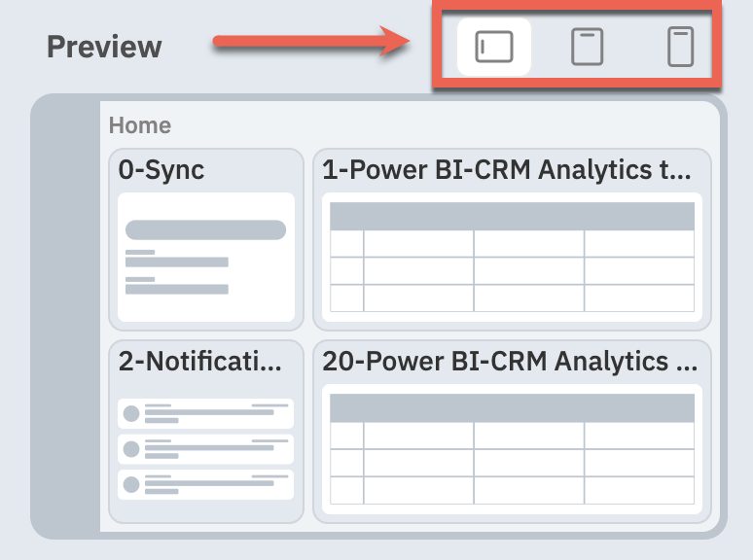The image size is (753, 560).
Task: Click the table header in 20-Power BI thumbnail
Action: click(x=512, y=408)
